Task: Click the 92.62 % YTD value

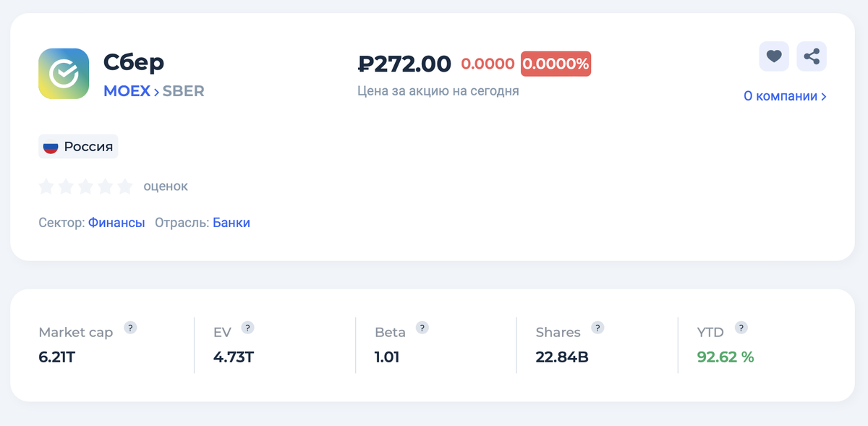Action: [726, 357]
